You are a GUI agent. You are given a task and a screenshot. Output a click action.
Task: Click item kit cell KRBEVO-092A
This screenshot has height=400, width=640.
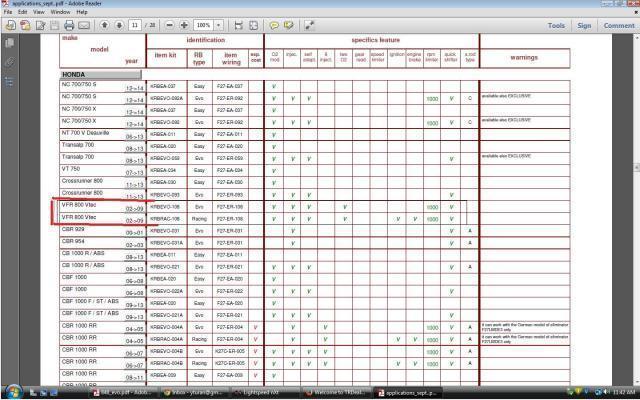(x=167, y=98)
